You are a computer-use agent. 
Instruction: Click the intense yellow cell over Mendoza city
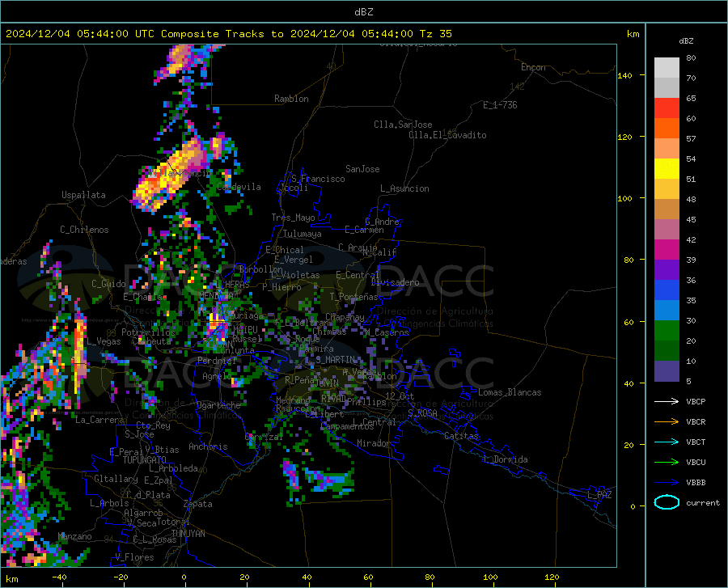coord(217,322)
